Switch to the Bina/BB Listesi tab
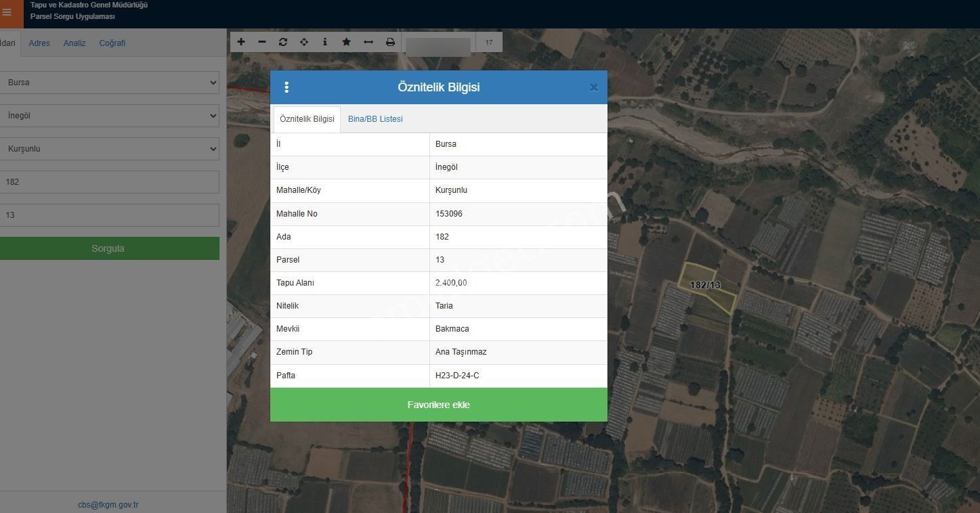Image resolution: width=980 pixels, height=513 pixels. coord(375,119)
